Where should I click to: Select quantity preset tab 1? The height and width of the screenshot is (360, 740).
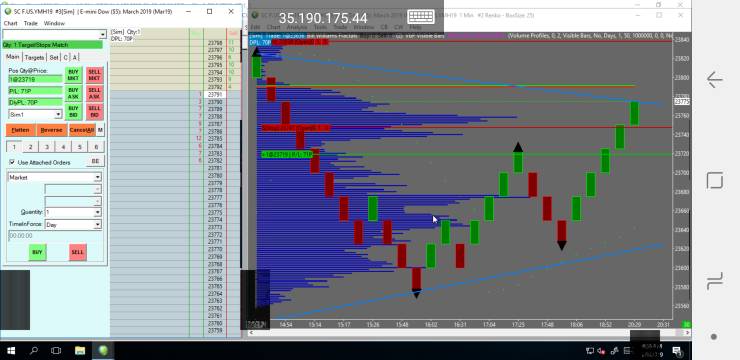click(14, 147)
